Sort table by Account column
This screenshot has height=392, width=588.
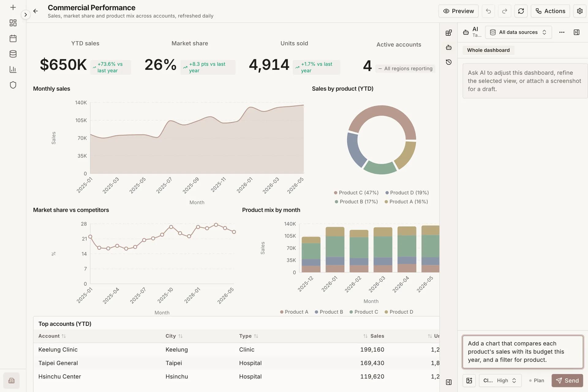point(52,336)
